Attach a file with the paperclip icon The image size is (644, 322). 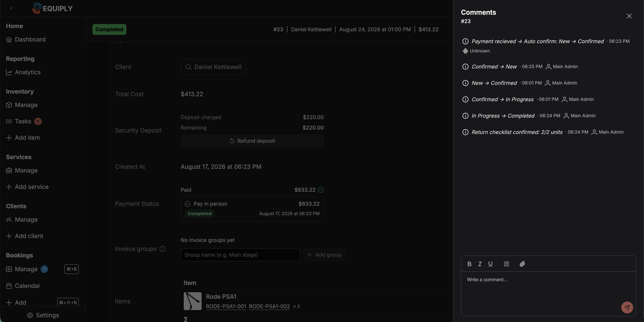tap(522, 264)
